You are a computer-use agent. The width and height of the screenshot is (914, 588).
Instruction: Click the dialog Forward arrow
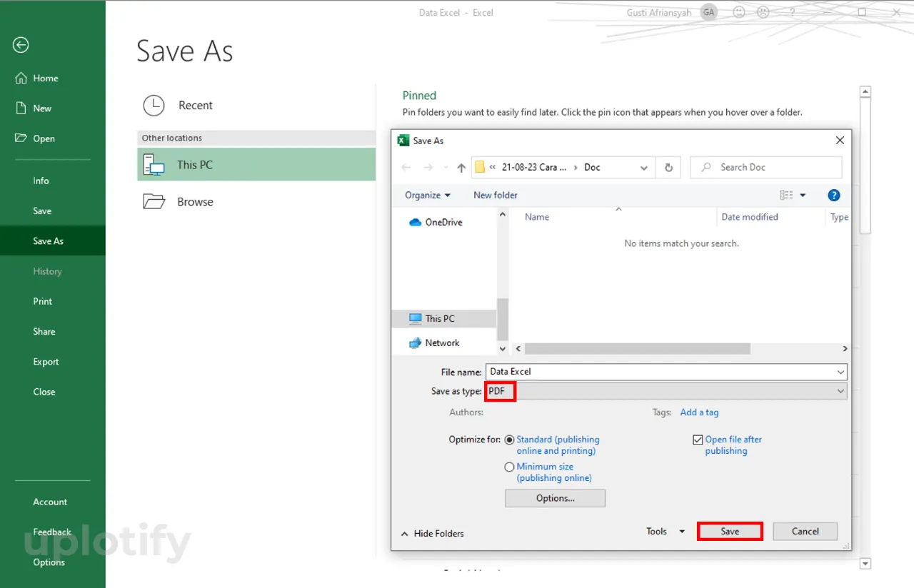[x=428, y=168]
